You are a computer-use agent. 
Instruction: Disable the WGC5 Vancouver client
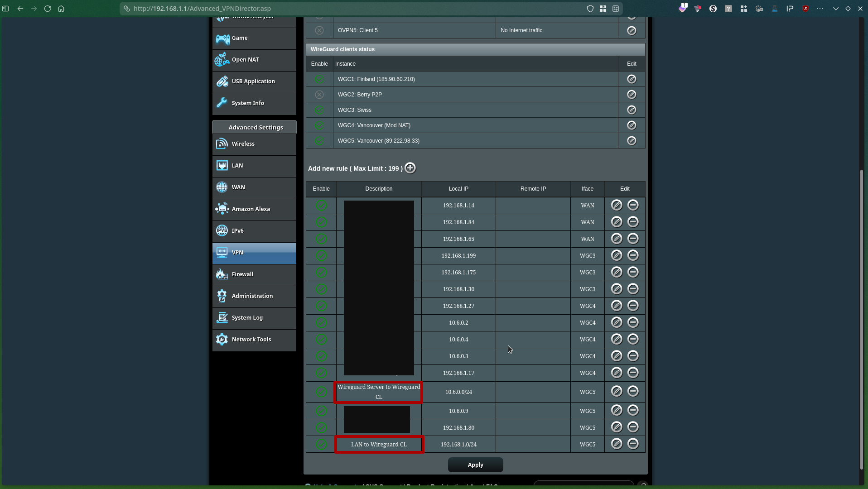point(319,141)
